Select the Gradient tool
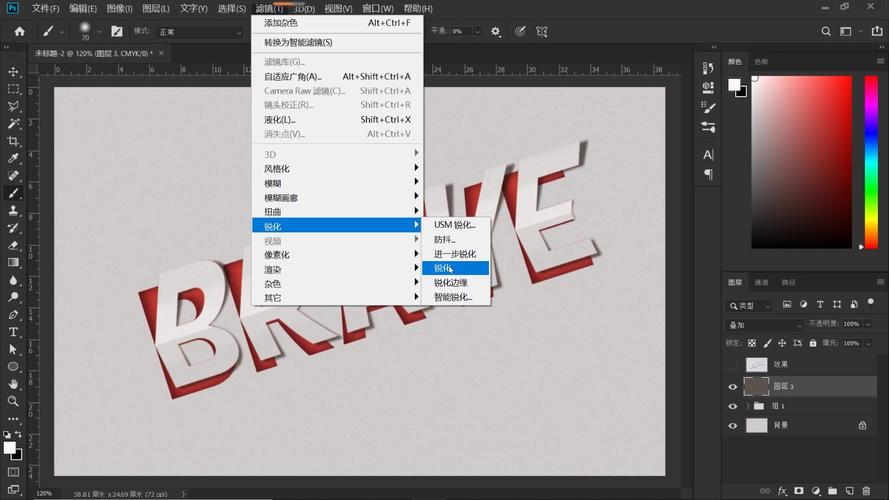This screenshot has height=500, width=889. [x=13, y=262]
